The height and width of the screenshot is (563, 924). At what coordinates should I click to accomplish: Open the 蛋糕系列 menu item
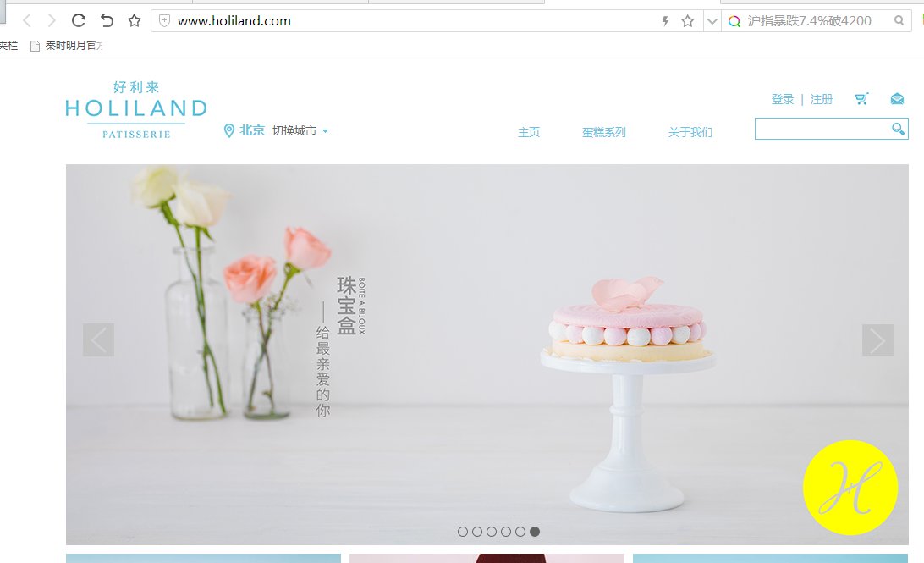(x=604, y=132)
